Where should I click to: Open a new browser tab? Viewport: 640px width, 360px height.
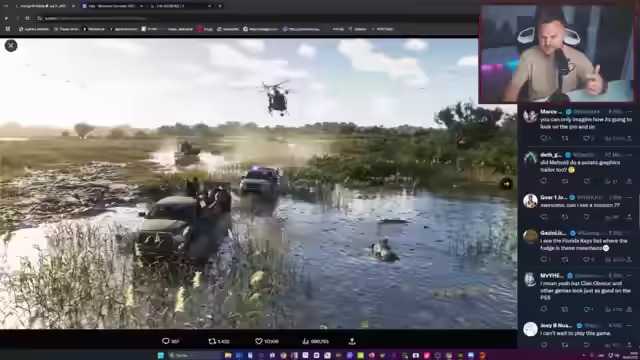(220, 6)
